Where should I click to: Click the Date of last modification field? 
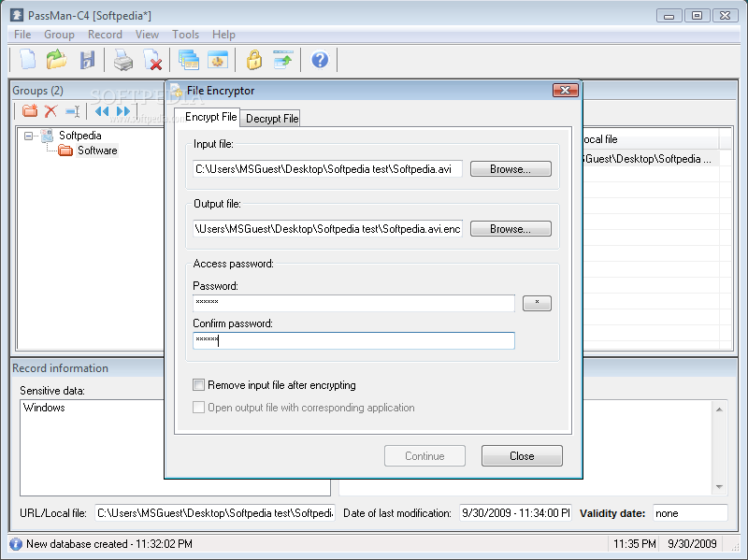click(x=516, y=513)
